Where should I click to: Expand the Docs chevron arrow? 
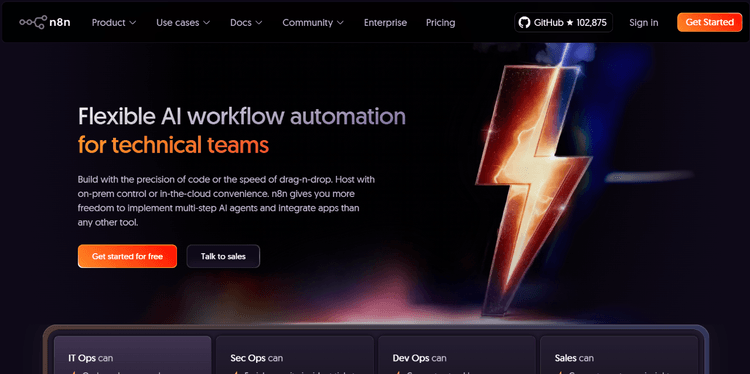point(259,23)
